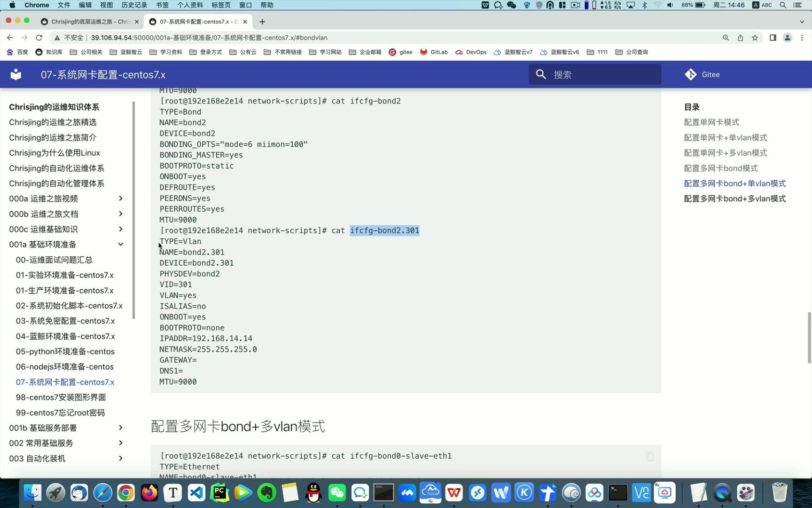Bookmark this page with the star icon
Screen dimensions: 812x508
click(755, 37)
